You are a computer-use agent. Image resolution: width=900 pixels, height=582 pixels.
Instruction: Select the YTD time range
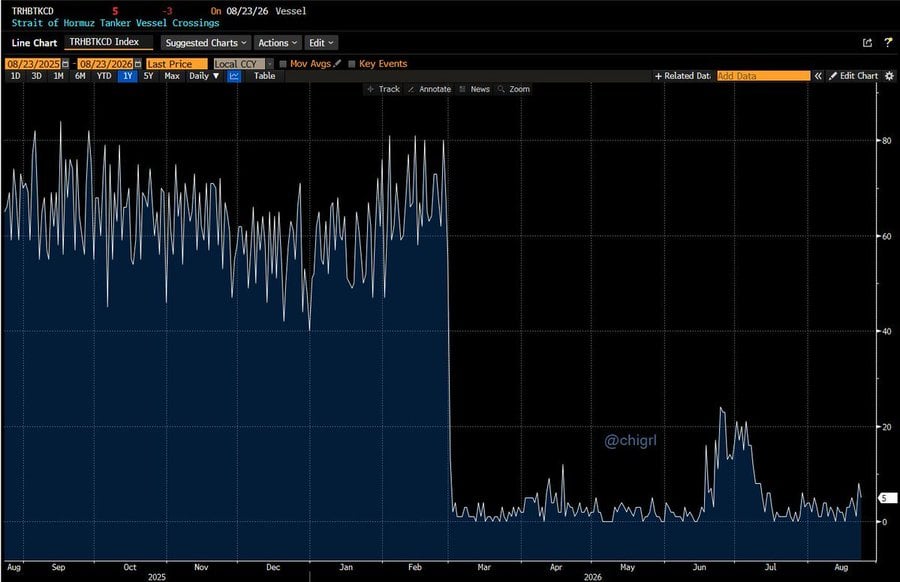click(x=104, y=76)
